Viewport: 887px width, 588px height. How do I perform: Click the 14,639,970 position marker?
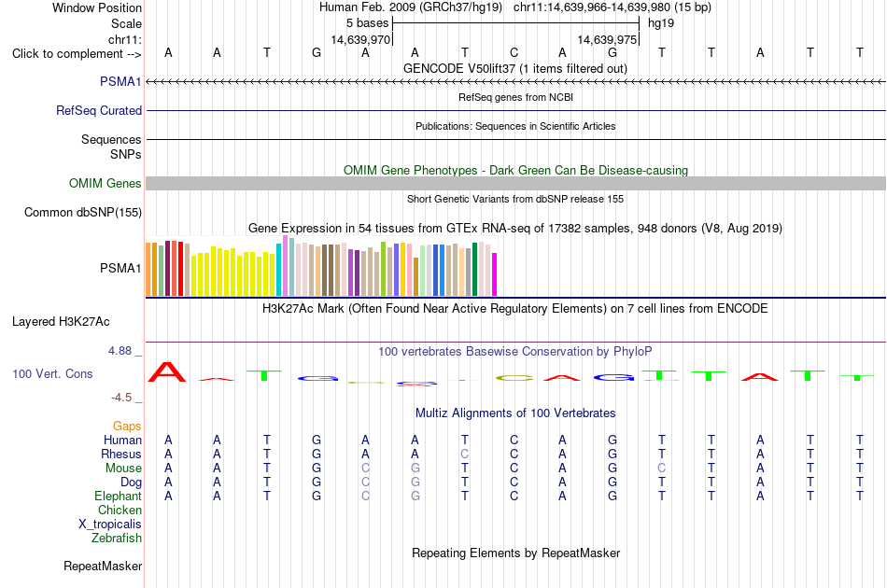pyautogui.click(x=361, y=39)
